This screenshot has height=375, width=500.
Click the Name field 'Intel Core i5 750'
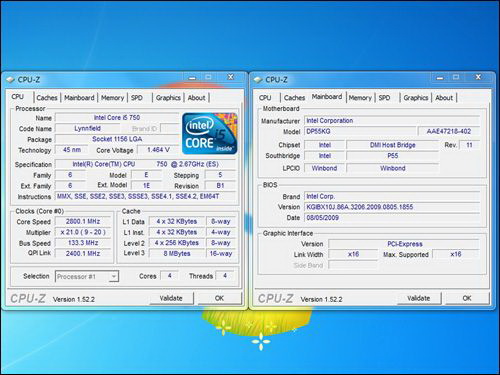click(x=117, y=118)
